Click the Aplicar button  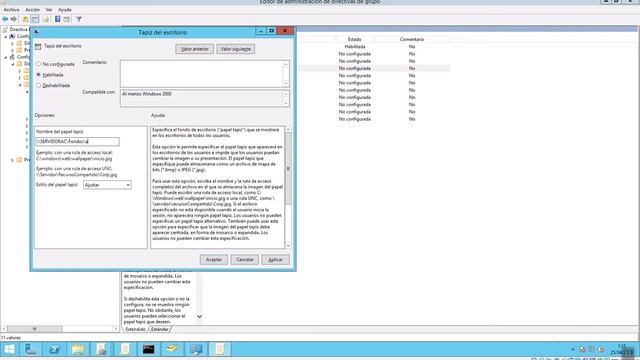tap(276, 260)
